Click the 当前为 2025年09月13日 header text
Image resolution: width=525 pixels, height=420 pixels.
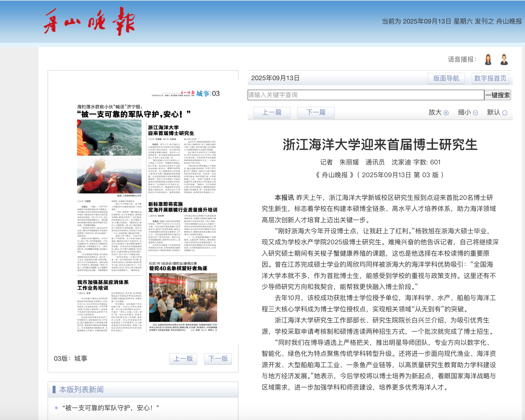coord(452,21)
